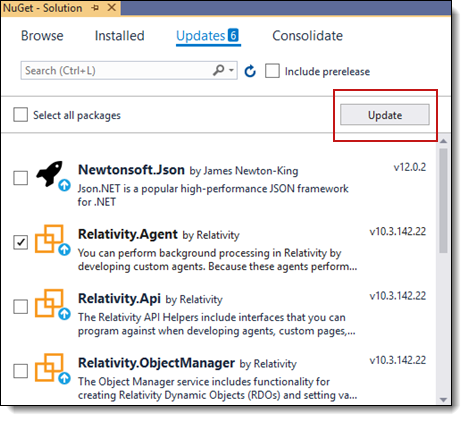Screen dimensions: 467x421
Task: Select the Relativity.Agent package title
Action: (x=128, y=234)
